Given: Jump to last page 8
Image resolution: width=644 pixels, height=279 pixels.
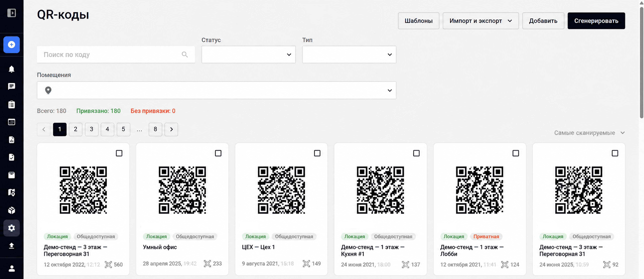Looking at the screenshot, I should 155,129.
